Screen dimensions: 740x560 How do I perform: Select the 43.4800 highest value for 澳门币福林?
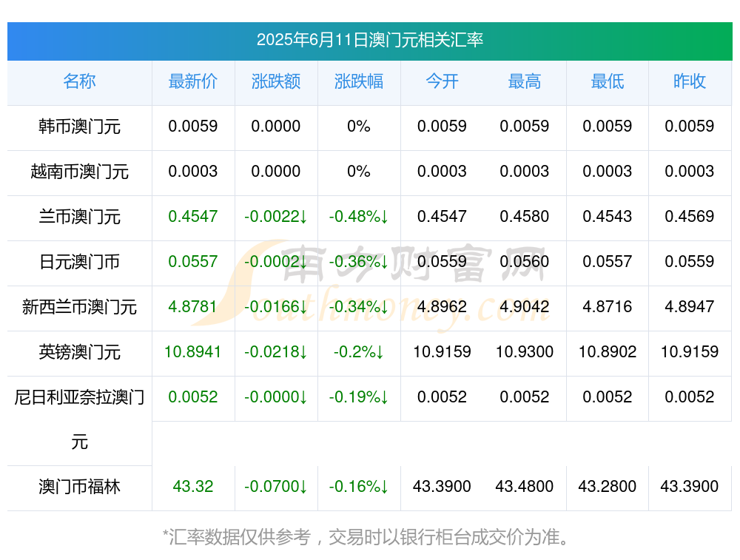pos(525,487)
